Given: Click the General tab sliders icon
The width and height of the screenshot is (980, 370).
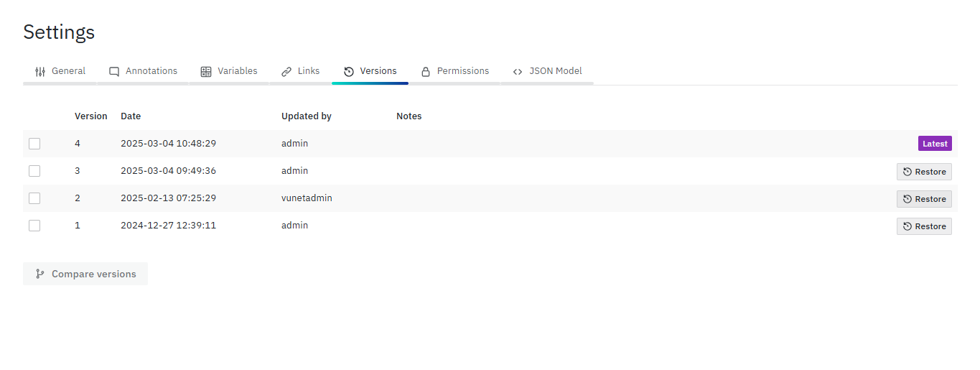Looking at the screenshot, I should tap(40, 72).
